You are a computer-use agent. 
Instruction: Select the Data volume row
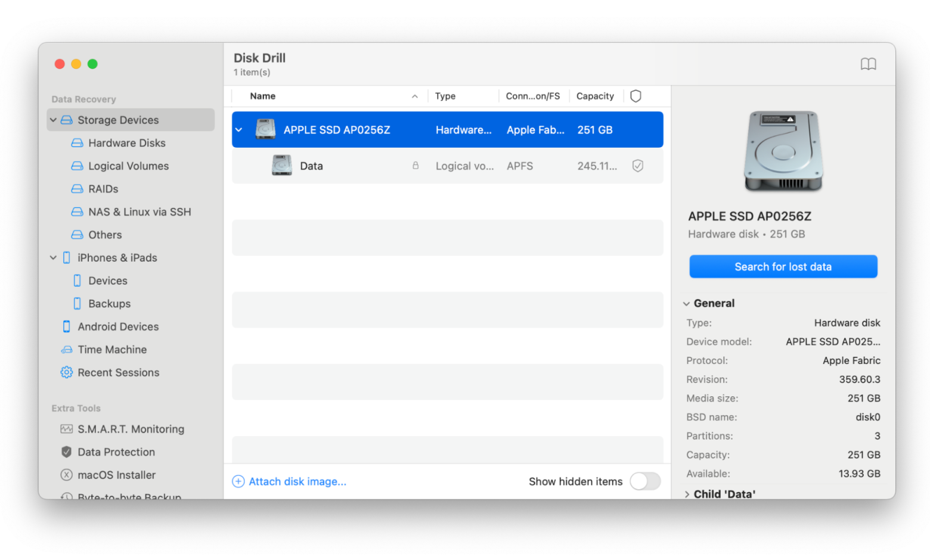pos(447,166)
